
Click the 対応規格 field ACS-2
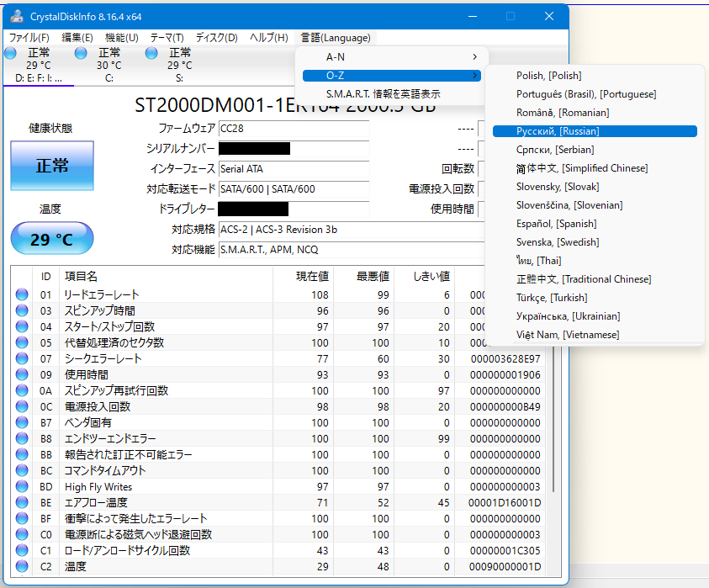coord(352,230)
